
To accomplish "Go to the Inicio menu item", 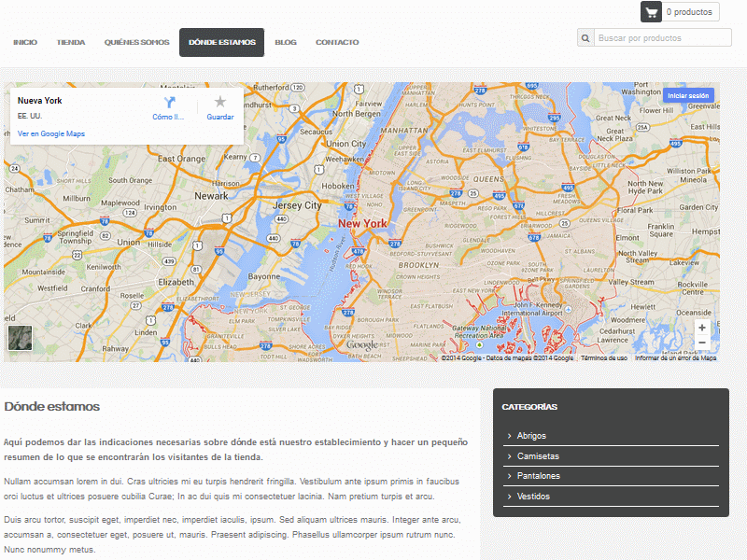I will coord(25,42).
